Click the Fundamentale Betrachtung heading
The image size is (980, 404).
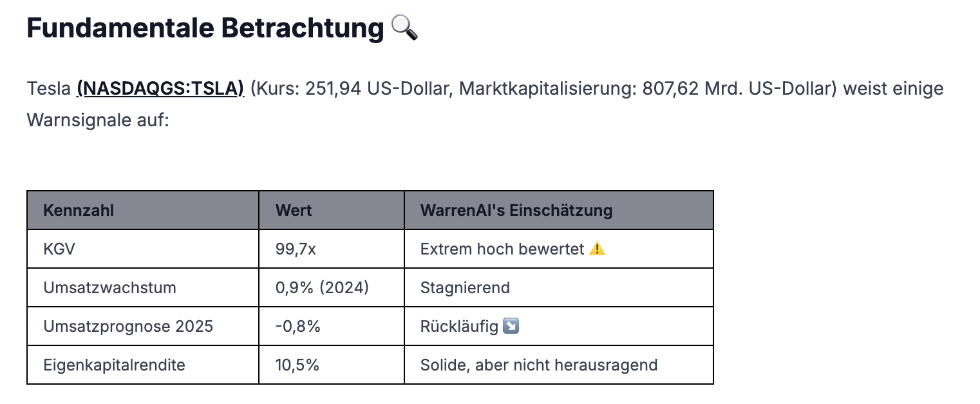pyautogui.click(x=205, y=28)
